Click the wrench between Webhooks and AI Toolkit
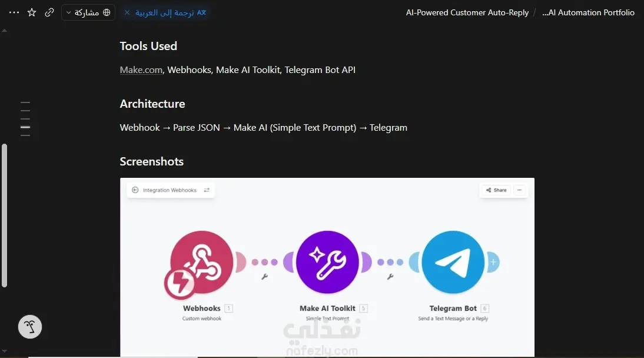The image size is (644, 358). pyautogui.click(x=264, y=277)
